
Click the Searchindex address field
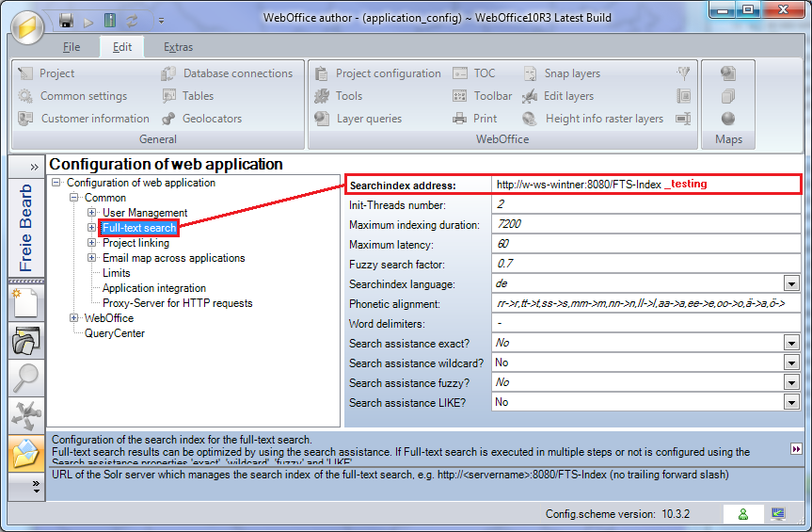pos(645,185)
